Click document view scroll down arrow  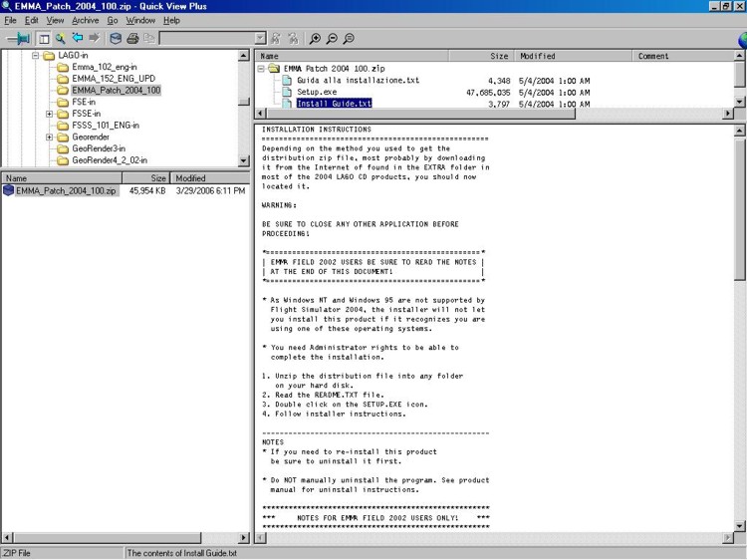point(739,527)
